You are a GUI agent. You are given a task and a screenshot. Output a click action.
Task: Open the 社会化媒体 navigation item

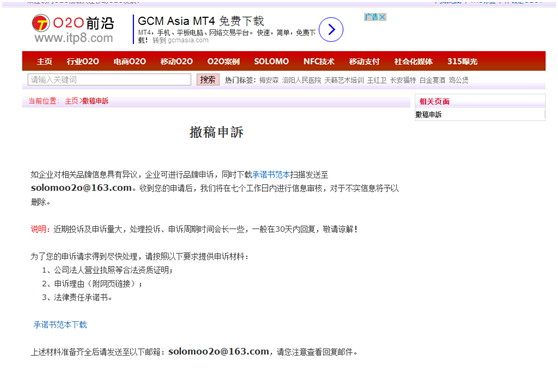[414, 62]
